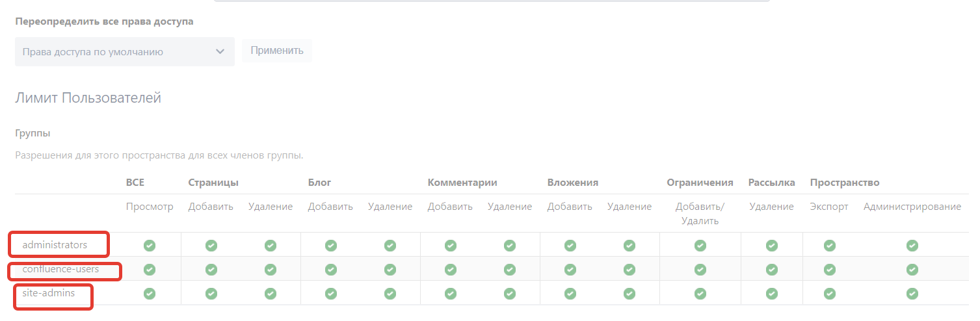Click site-admins Страницы Удаление check mark
This screenshot has height=321, width=980.
[x=271, y=294]
